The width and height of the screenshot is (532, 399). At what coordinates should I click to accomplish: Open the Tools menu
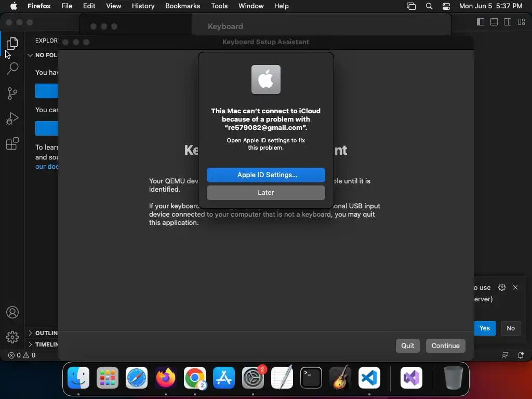coord(219,6)
